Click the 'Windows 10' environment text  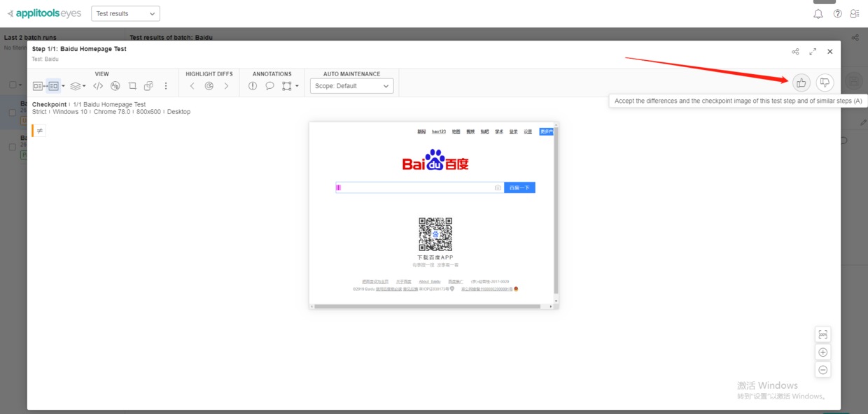coord(71,112)
